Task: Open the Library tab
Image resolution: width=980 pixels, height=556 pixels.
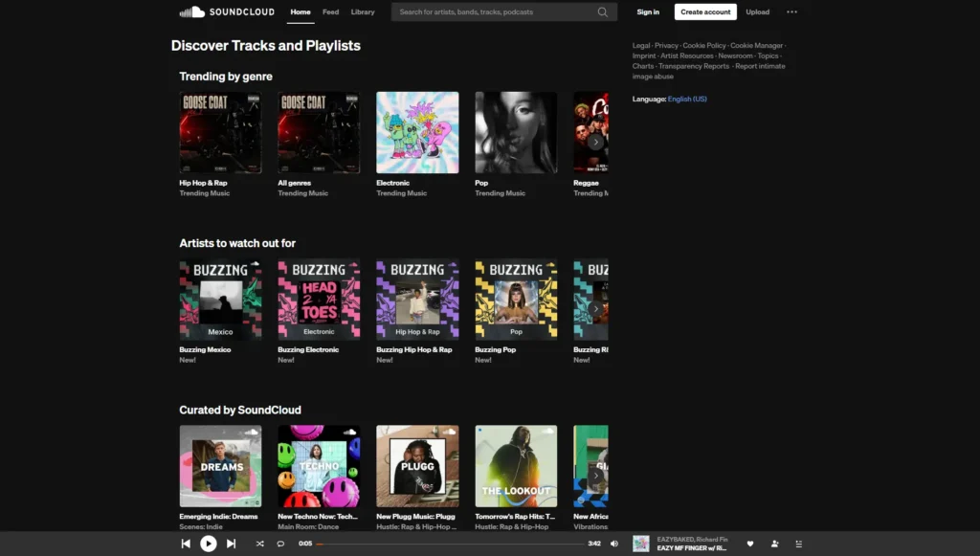Action: pos(363,11)
